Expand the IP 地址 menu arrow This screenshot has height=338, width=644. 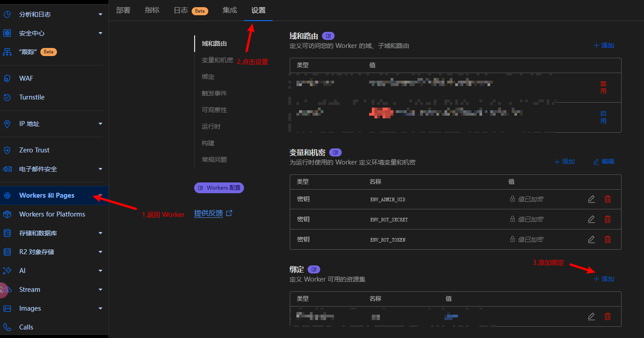click(100, 124)
